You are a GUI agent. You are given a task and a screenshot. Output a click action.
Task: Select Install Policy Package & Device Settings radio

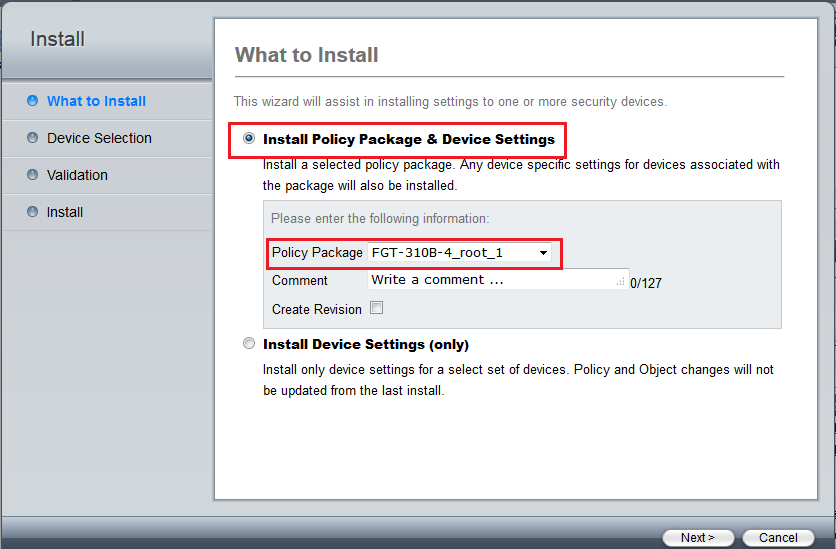coord(249,139)
